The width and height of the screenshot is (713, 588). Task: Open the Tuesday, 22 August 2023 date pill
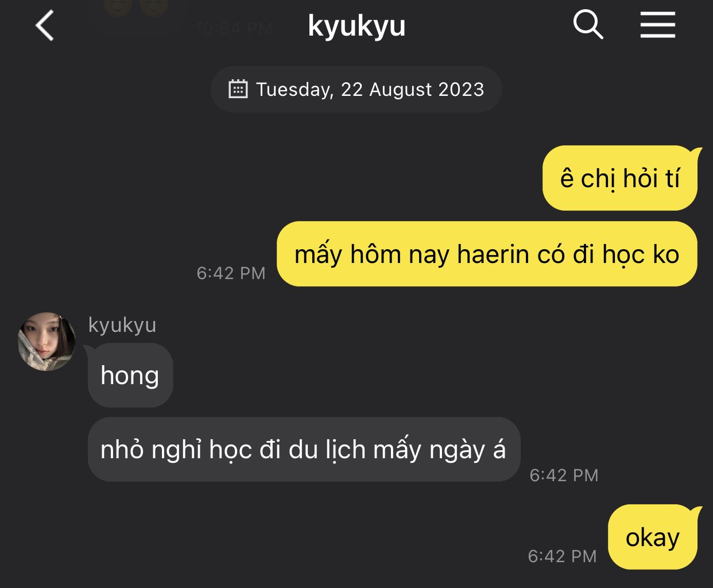click(x=356, y=89)
